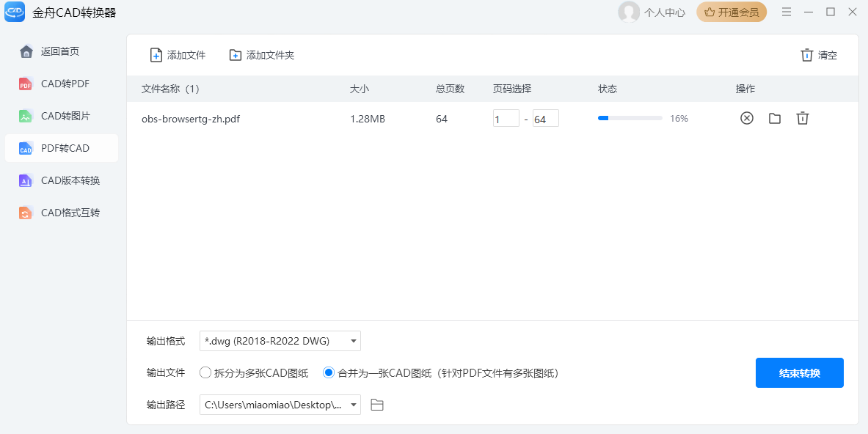This screenshot has width=868, height=434.
Task: Click the 添加文件夹 add folder icon
Action: [236, 55]
